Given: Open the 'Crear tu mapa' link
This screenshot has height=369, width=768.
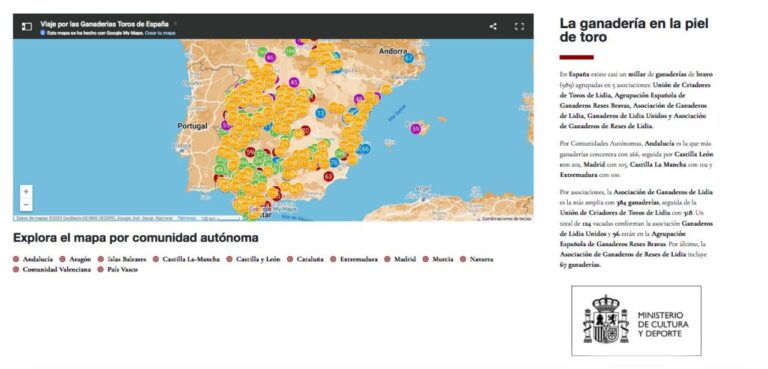Looking at the screenshot, I should tap(160, 33).
